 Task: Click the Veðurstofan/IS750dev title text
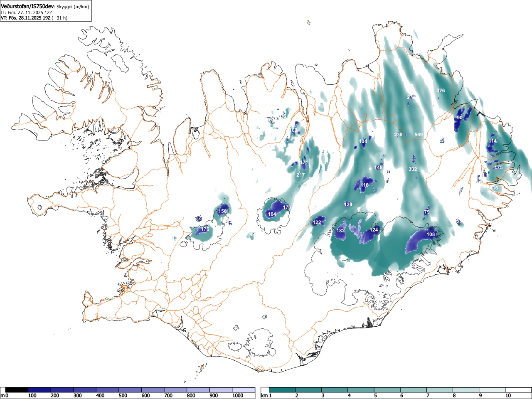tap(27, 7)
